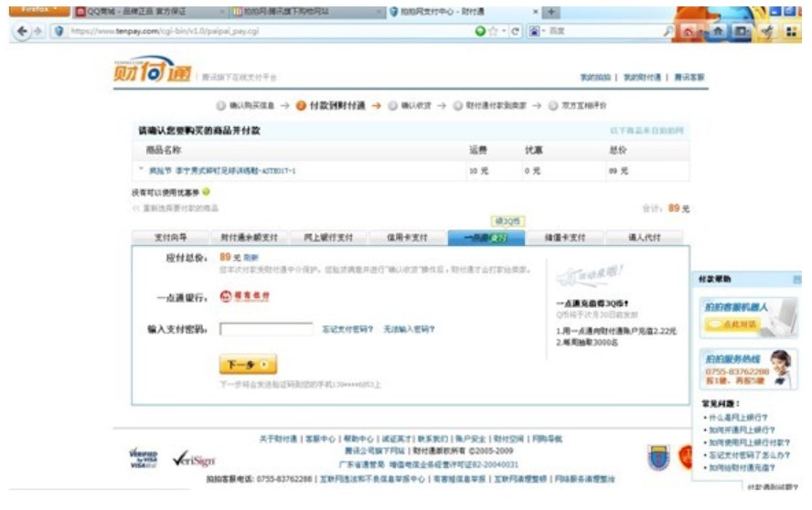Click the URL address field
The width and height of the screenshot is (812, 510).
point(269,31)
